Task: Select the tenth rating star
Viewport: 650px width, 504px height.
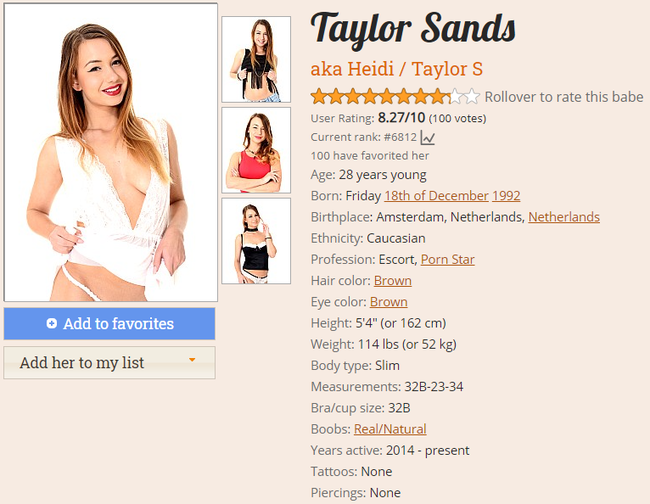Action: 472,97
